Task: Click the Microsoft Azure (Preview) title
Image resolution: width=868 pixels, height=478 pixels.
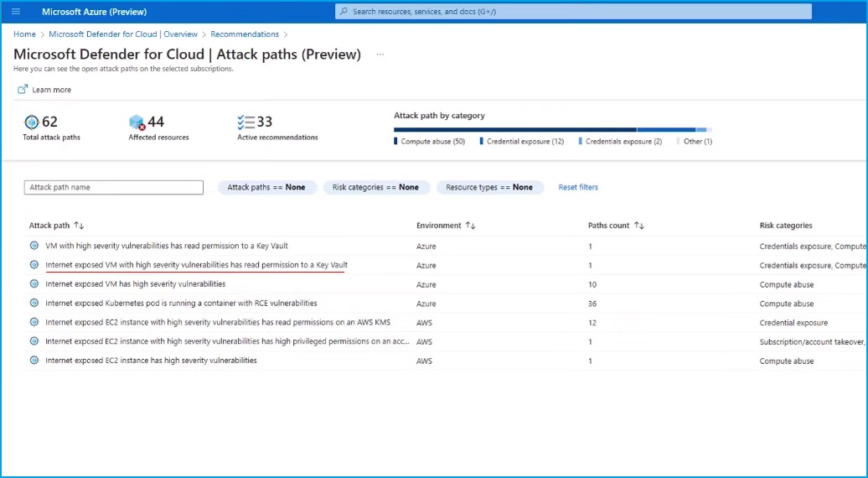Action: 94,12
